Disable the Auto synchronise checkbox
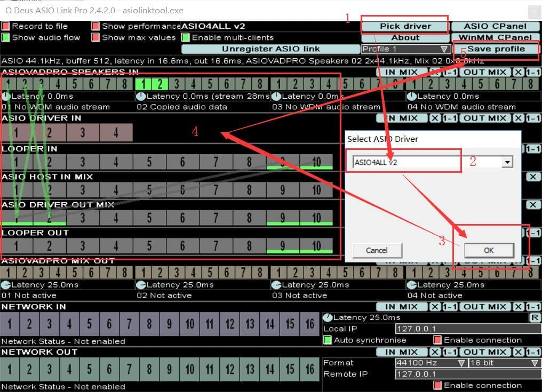Image resolution: width=542 pixels, height=392 pixels. click(328, 340)
